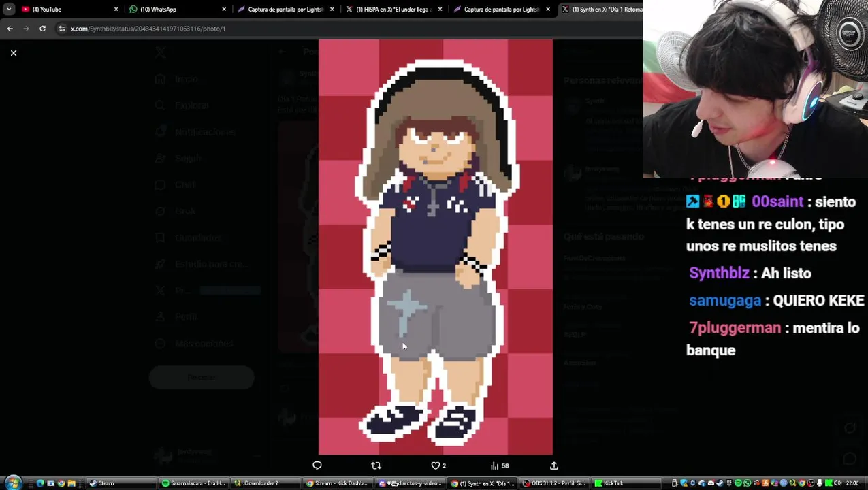Click the dimmed Postear button in the sidebar
The width and height of the screenshot is (868, 490).
click(202, 377)
